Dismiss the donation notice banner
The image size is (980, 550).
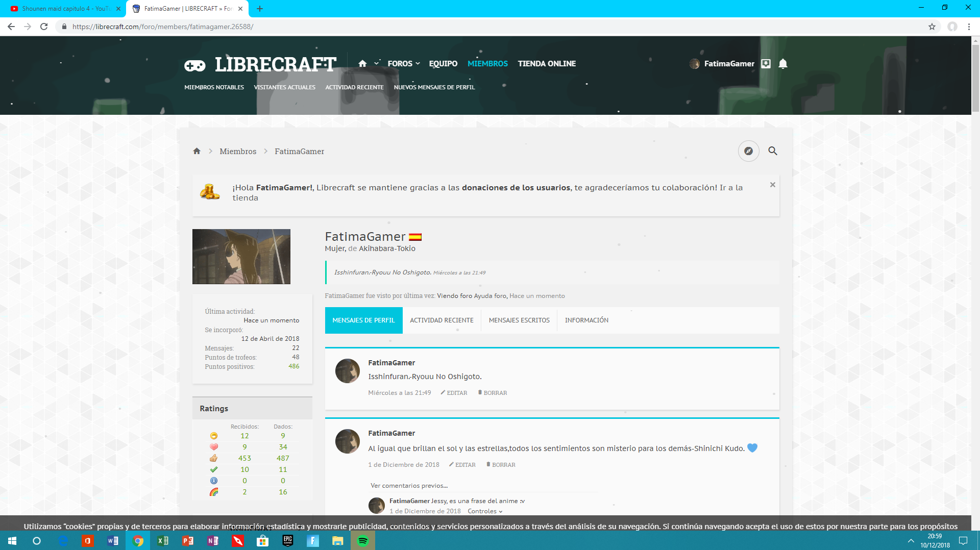(x=773, y=185)
